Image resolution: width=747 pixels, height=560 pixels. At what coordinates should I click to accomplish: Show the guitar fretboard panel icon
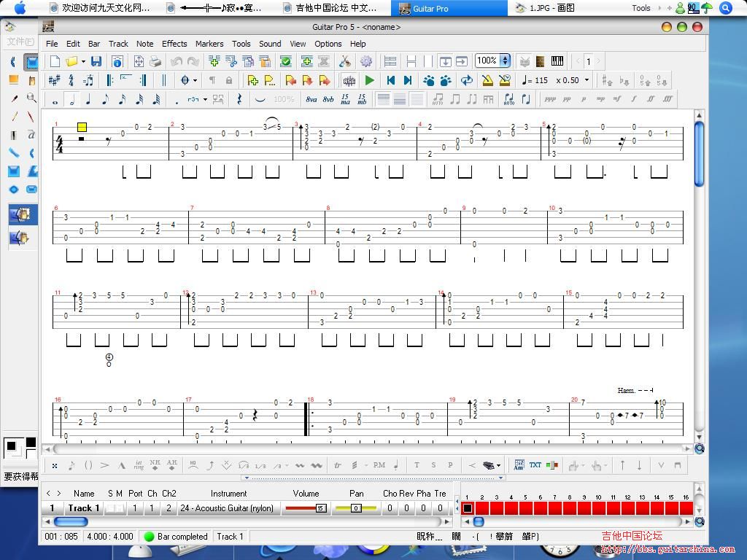coord(541,61)
